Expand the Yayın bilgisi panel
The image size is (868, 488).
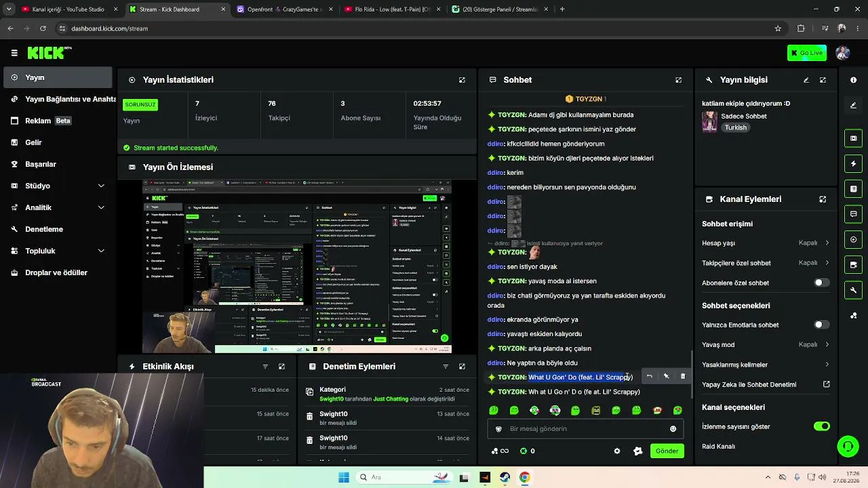(823, 80)
